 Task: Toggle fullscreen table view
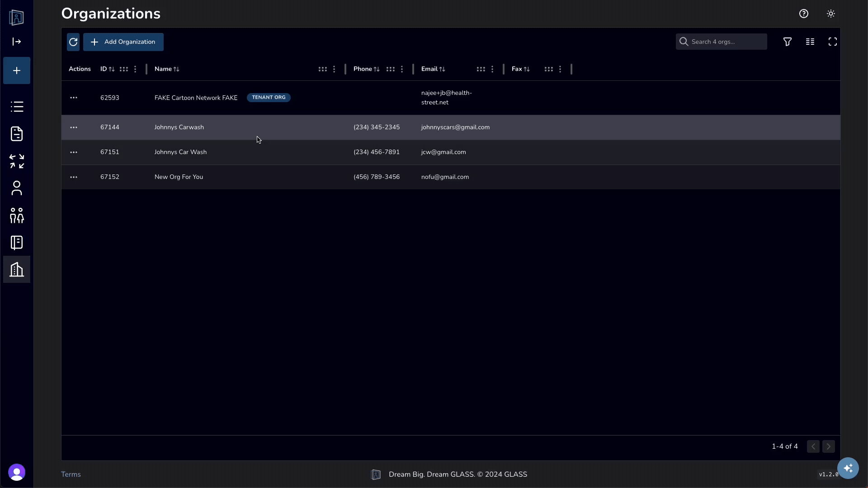coord(832,42)
